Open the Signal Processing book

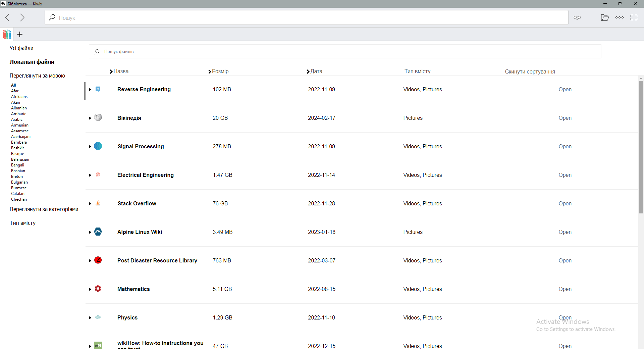point(565,147)
